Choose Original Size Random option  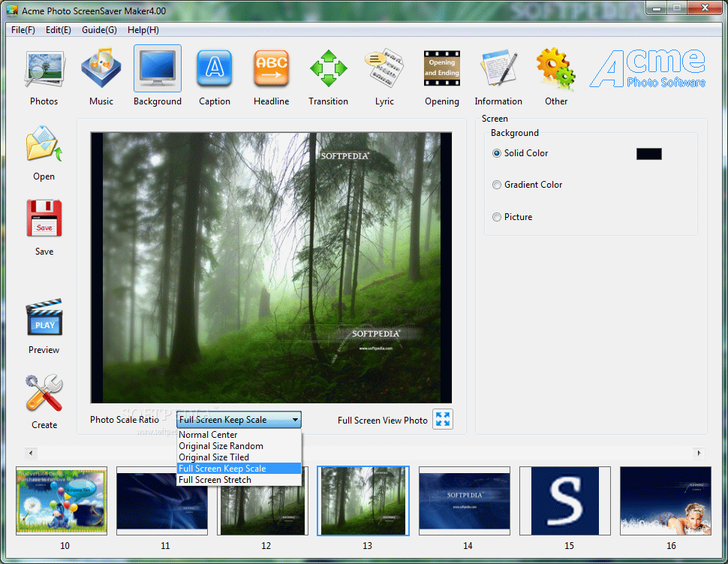click(239, 446)
